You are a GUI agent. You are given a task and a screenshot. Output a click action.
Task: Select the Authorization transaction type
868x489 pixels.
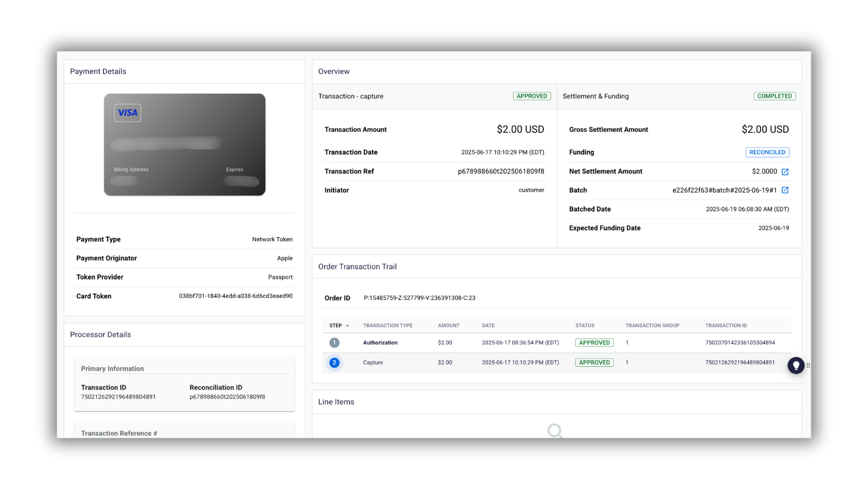[x=380, y=343]
